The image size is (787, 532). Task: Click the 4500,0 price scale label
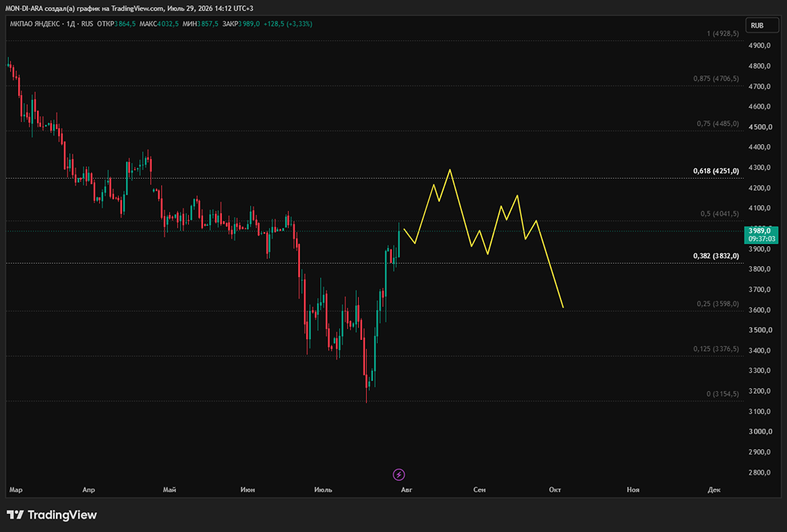coord(760,127)
